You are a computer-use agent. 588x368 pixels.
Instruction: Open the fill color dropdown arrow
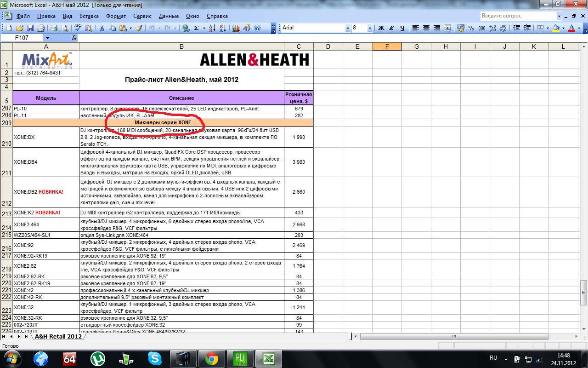[563, 28]
